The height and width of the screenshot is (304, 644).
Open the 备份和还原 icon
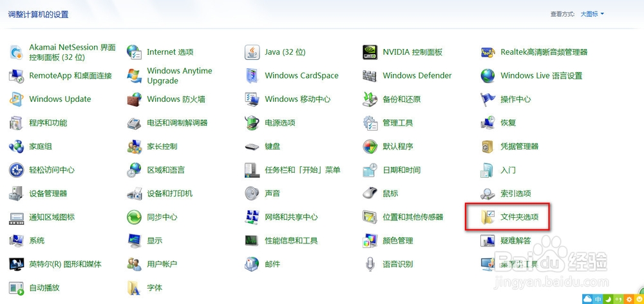[370, 99]
